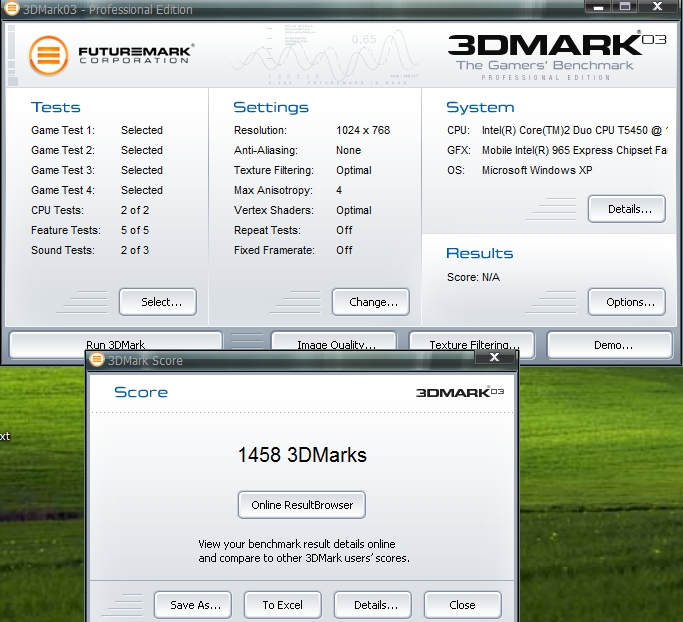Open system Details... in main window
The image size is (683, 622).
click(x=627, y=209)
